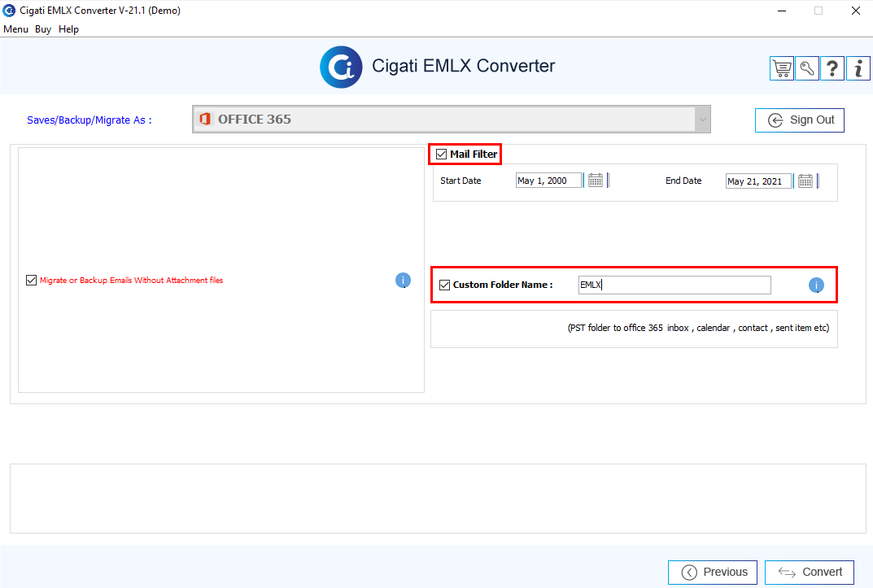Open the End Date calendar picker
Image resolution: width=873 pixels, height=588 pixels.
coord(805,181)
